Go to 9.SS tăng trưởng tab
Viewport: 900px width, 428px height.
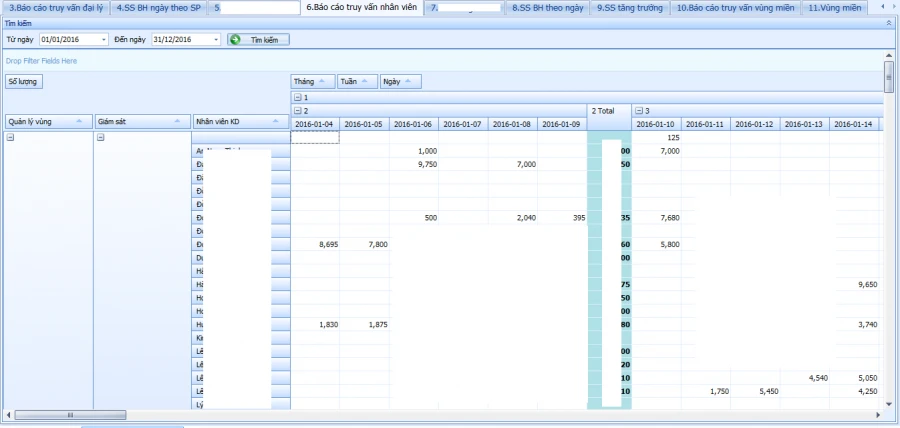(630, 8)
